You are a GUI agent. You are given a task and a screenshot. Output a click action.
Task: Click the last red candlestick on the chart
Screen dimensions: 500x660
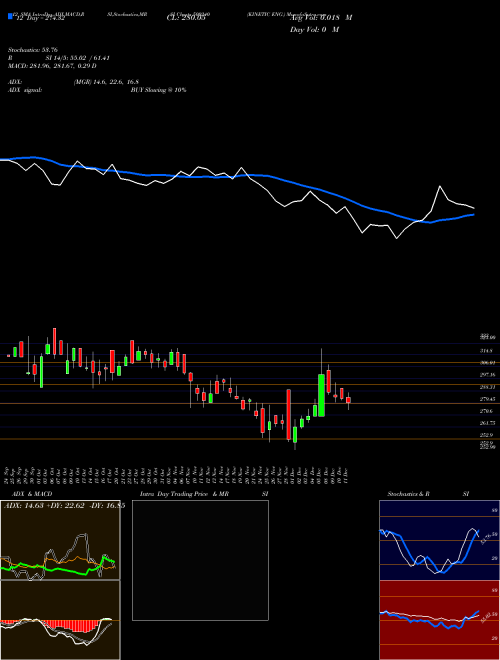click(x=348, y=400)
